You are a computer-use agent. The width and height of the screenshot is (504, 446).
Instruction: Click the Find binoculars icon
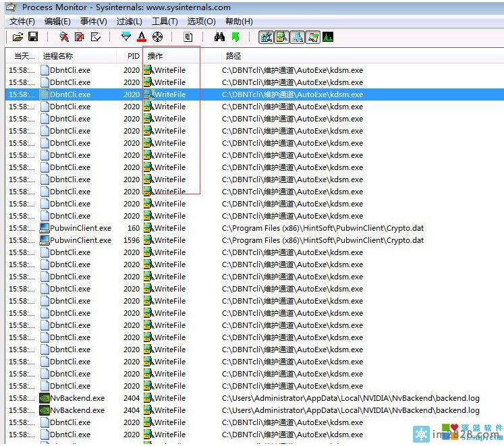(x=219, y=37)
